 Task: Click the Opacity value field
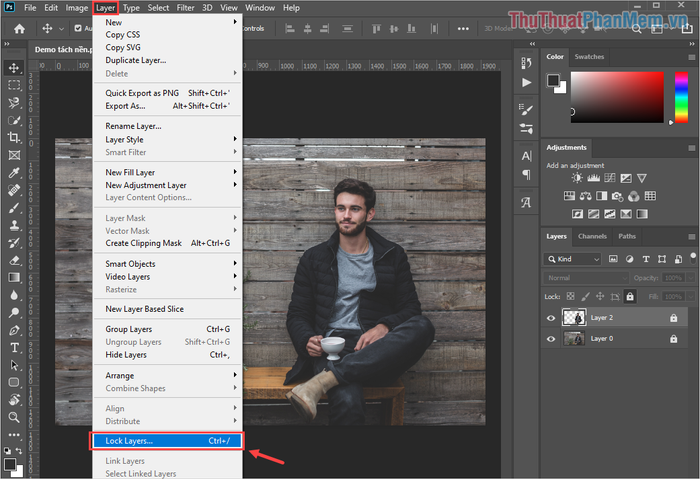coord(673,278)
